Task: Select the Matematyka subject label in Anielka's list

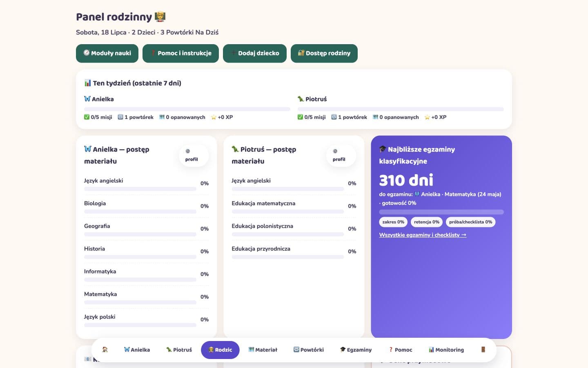Action: click(100, 294)
